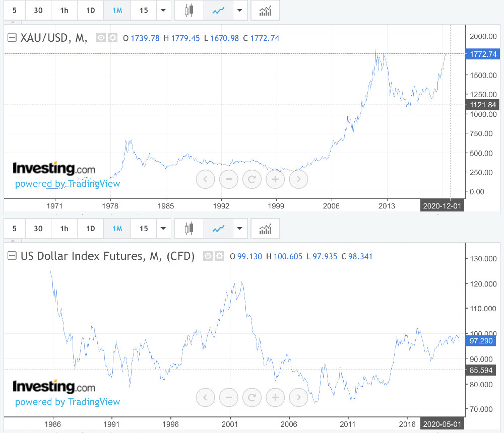Select line chart style on Dollar Index chart
Screen dimensions: 504x433
[x=218, y=229]
